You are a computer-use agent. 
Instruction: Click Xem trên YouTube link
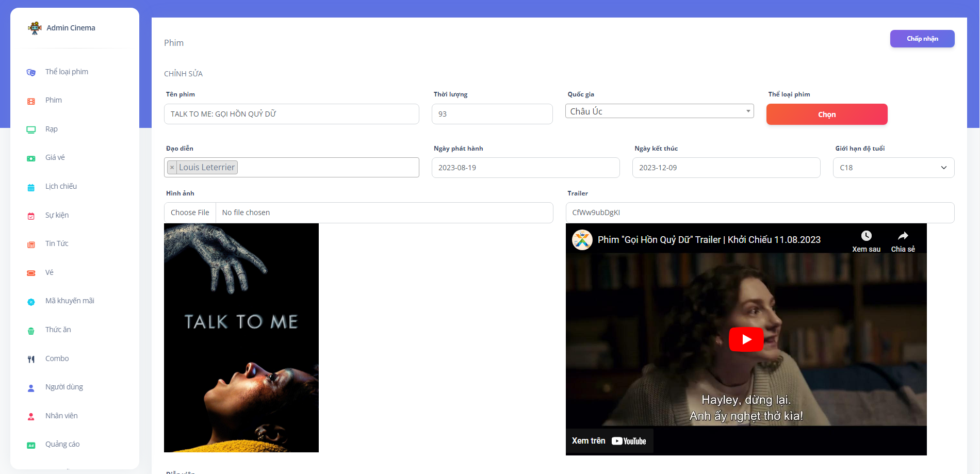(609, 441)
